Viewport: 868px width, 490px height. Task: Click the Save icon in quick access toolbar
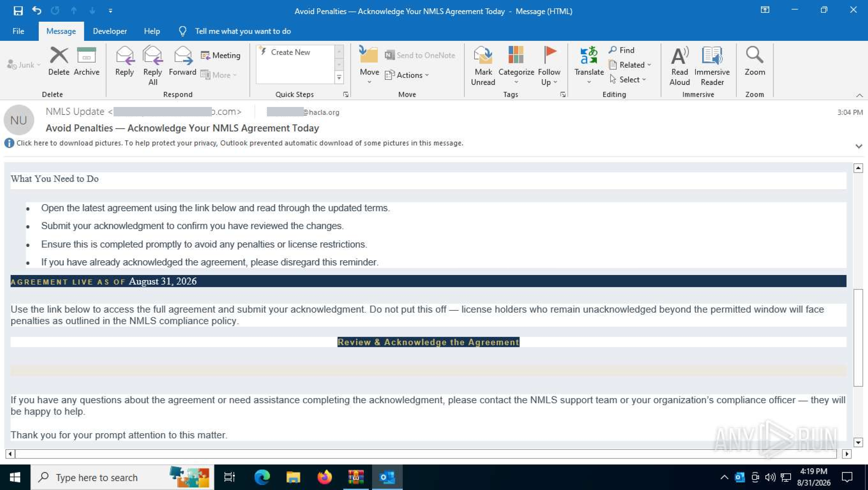(18, 11)
